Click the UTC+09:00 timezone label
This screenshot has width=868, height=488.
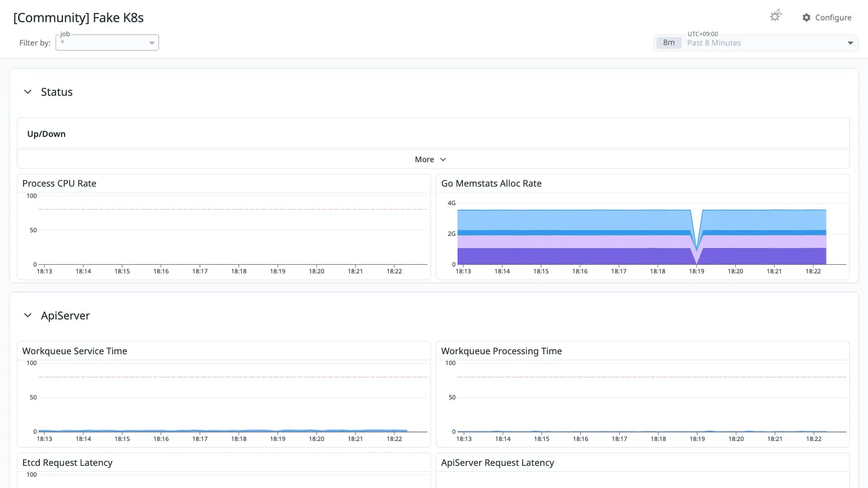click(703, 34)
